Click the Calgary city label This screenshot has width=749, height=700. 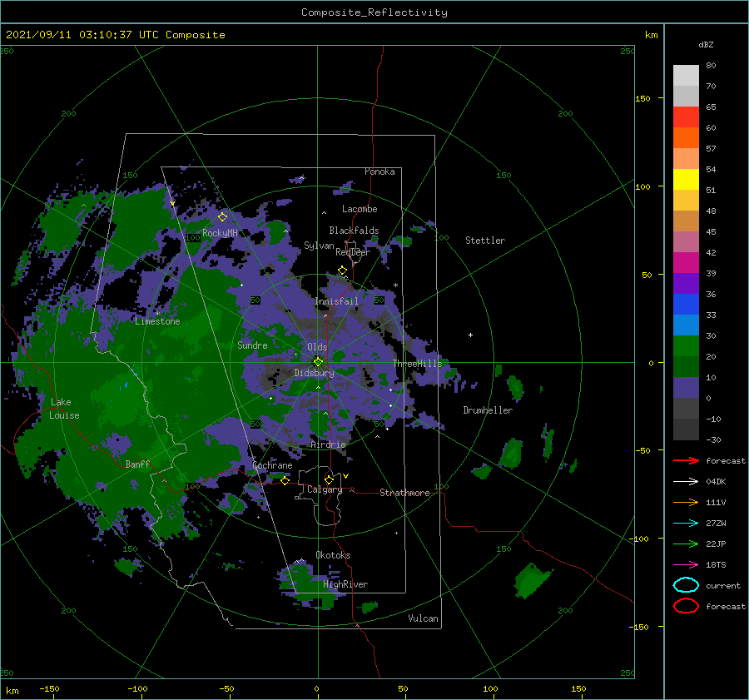(x=325, y=489)
